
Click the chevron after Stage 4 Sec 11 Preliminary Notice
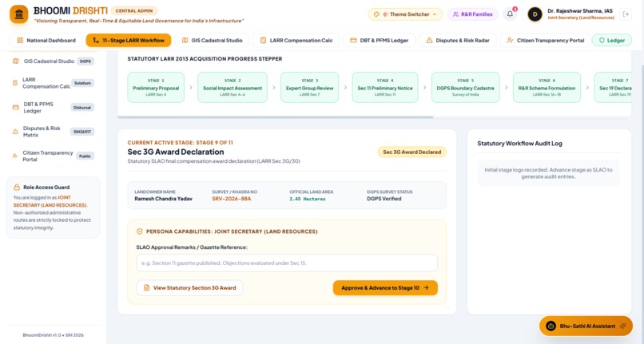coord(425,88)
